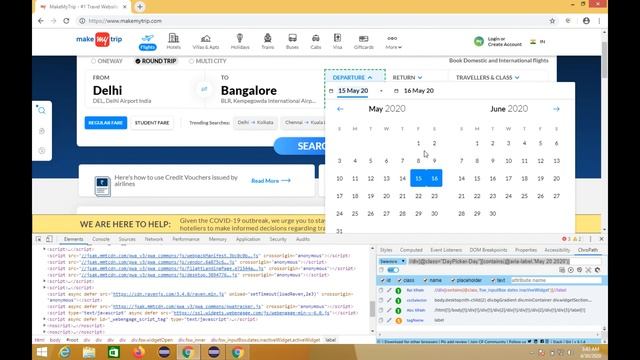Open the Trains section
The image size is (640, 360).
pyautogui.click(x=267, y=42)
